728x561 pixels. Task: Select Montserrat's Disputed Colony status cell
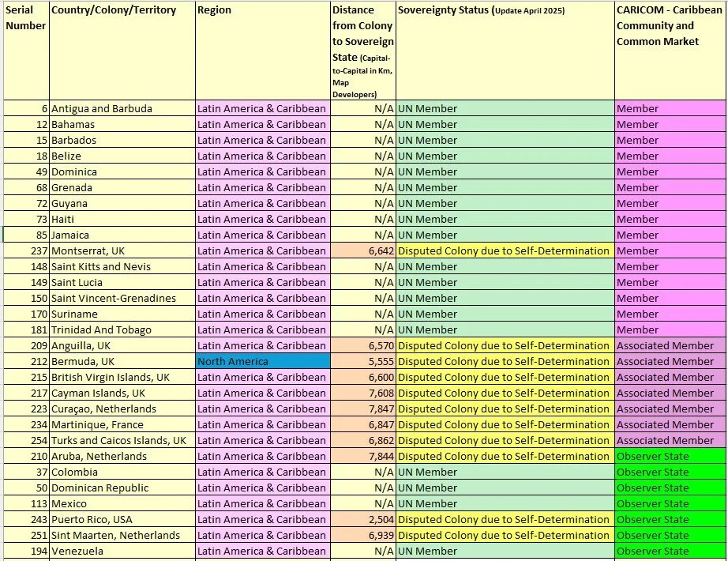pyautogui.click(x=505, y=250)
